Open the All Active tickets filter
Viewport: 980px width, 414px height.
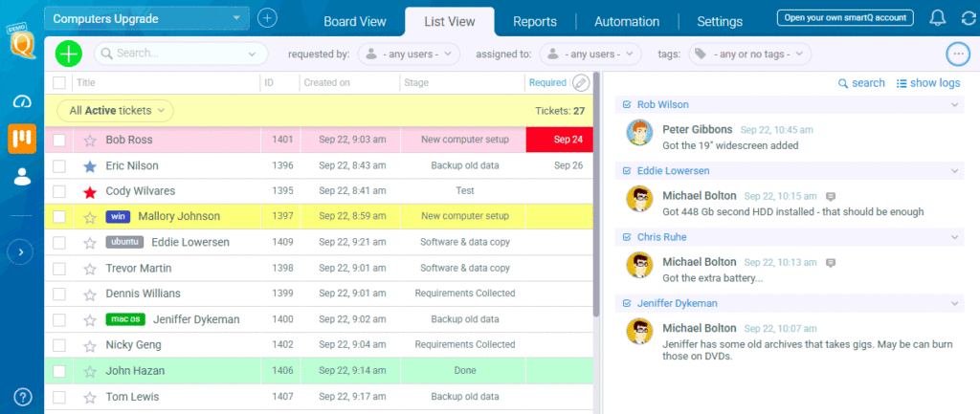[x=116, y=111]
